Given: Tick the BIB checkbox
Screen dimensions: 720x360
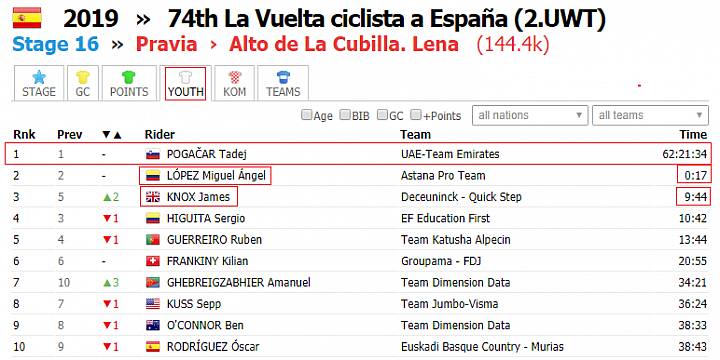Looking at the screenshot, I should (x=345, y=114).
